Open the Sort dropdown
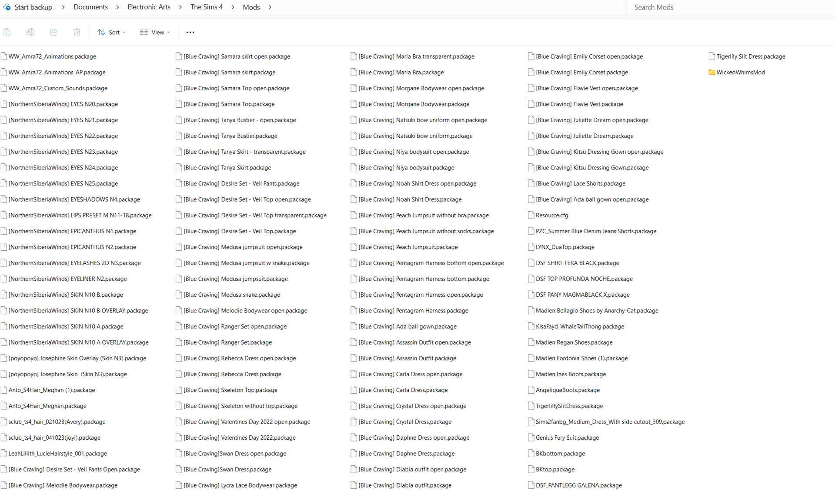 click(x=112, y=32)
